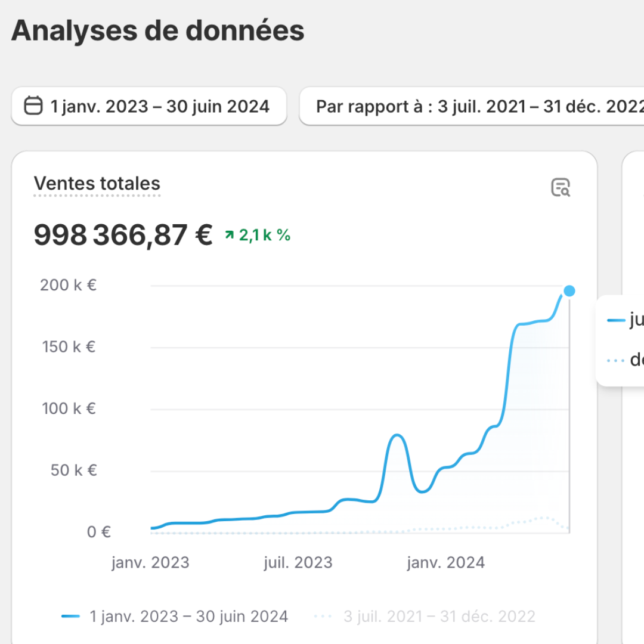Click the '100 k €' y-axis label

(x=69, y=408)
